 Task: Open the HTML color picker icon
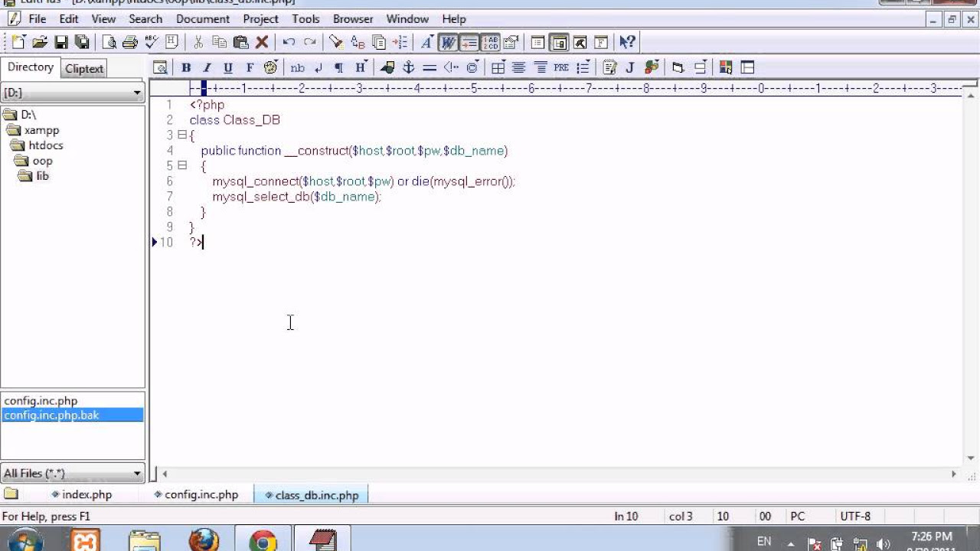click(x=725, y=67)
